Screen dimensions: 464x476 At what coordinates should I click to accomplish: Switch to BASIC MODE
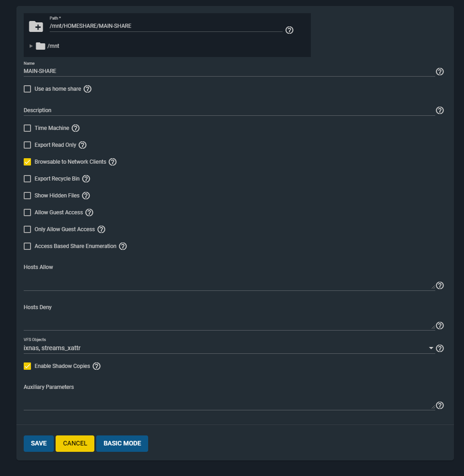coord(122,444)
